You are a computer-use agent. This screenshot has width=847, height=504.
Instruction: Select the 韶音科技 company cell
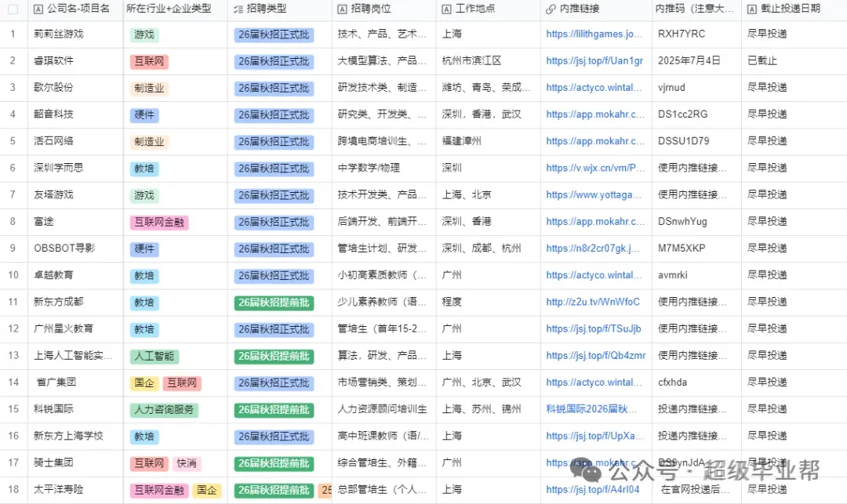75,114
